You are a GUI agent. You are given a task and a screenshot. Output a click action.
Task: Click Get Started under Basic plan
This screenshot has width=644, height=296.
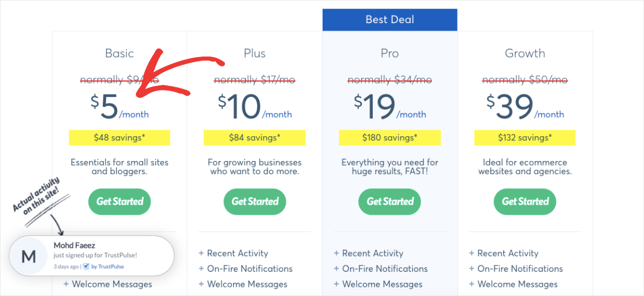click(119, 201)
